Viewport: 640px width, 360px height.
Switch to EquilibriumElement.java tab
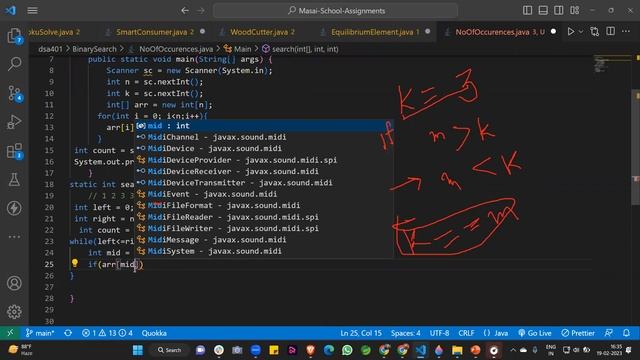click(375, 32)
